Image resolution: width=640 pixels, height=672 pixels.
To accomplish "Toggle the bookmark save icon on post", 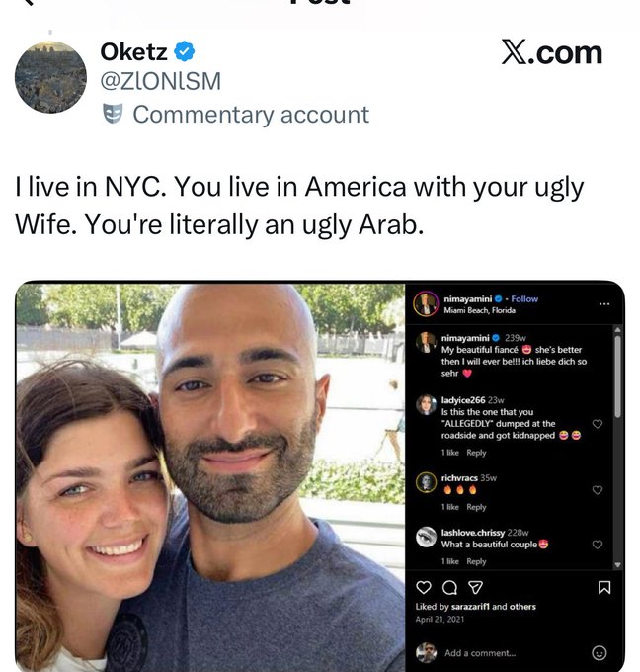I will click(x=604, y=587).
